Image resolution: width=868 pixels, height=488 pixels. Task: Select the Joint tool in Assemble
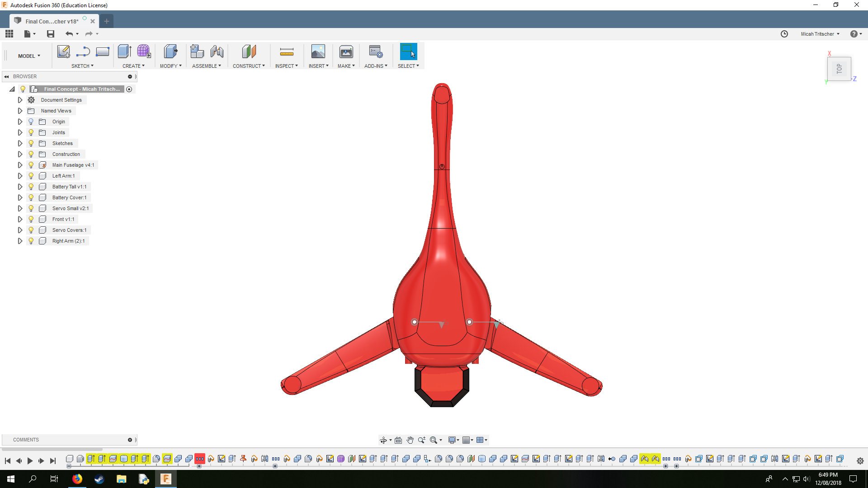pos(217,52)
